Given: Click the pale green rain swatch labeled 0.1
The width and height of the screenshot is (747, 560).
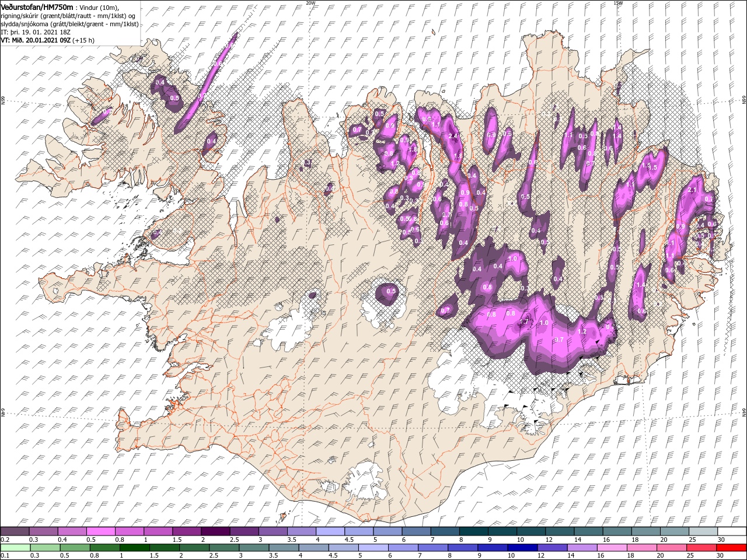Looking at the screenshot, I should [x=15, y=548].
